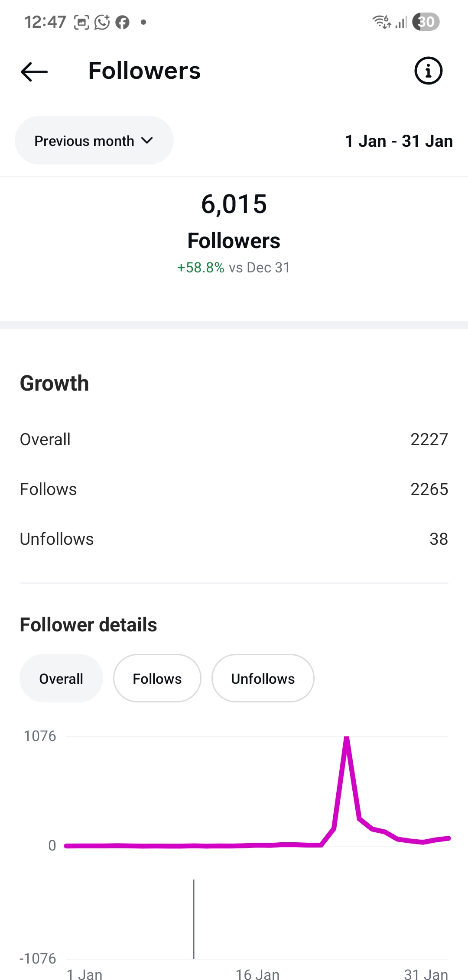Tap the battery level indicator

coord(426,21)
